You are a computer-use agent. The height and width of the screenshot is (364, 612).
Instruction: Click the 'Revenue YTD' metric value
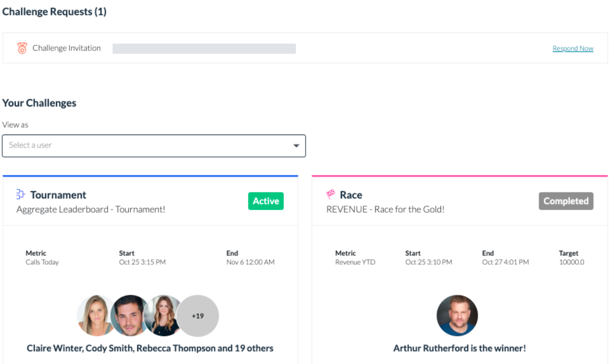[355, 262]
